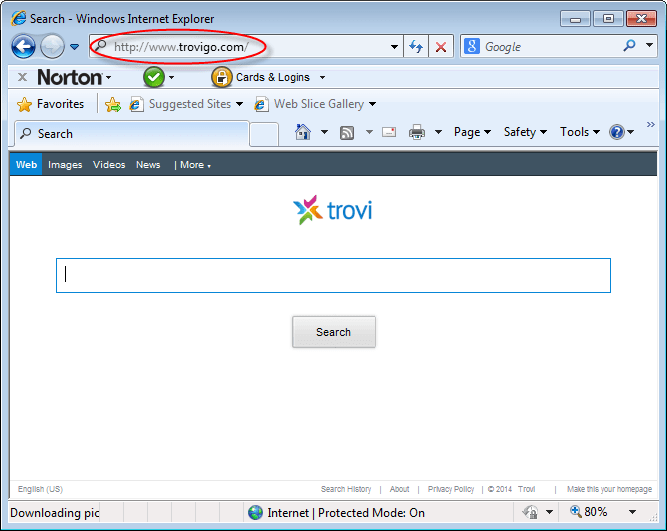
Task: Click into the Trovi search text box
Action: [333, 275]
